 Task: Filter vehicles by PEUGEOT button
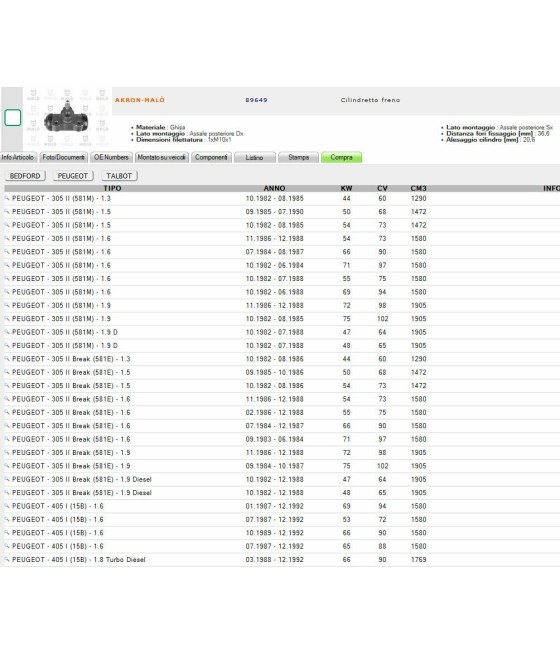(x=73, y=176)
